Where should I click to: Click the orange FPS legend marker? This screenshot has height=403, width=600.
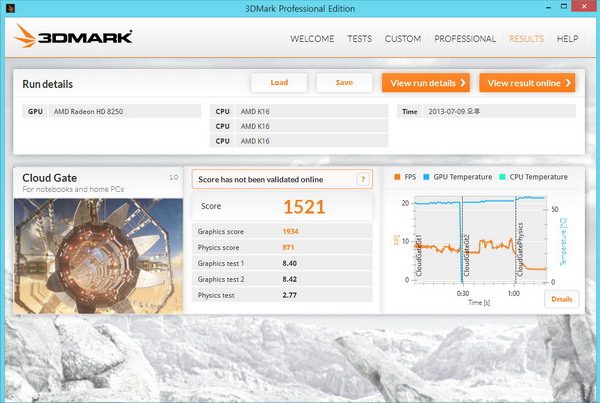coord(396,178)
